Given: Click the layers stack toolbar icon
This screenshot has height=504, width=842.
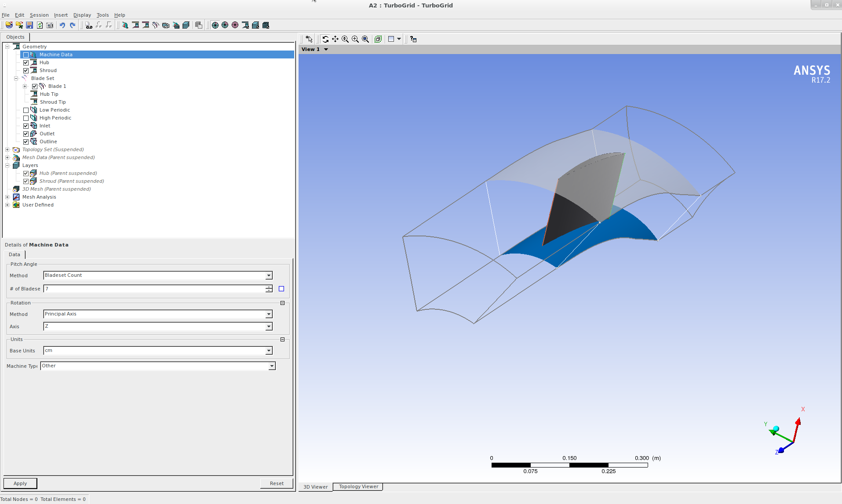Looking at the screenshot, I should click(x=186, y=25).
